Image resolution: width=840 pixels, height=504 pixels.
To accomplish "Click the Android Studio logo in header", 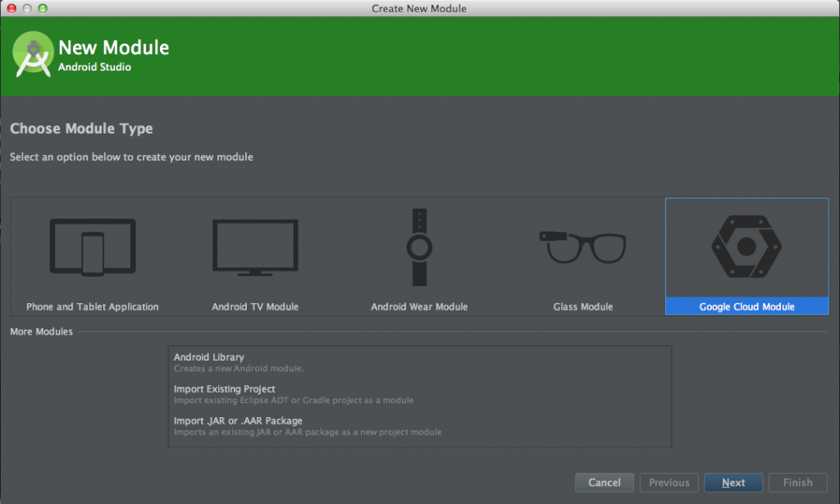I will pyautogui.click(x=33, y=55).
